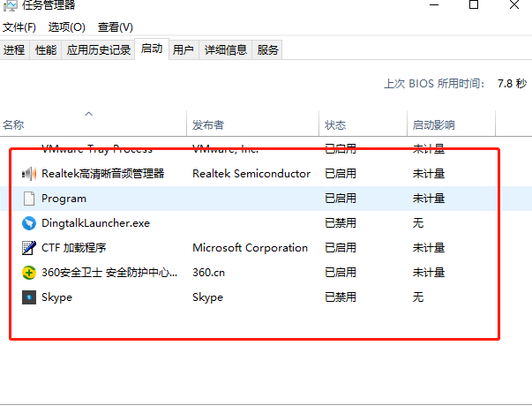Switch to the 服务 tab
This screenshot has height=413, width=532.
click(267, 50)
